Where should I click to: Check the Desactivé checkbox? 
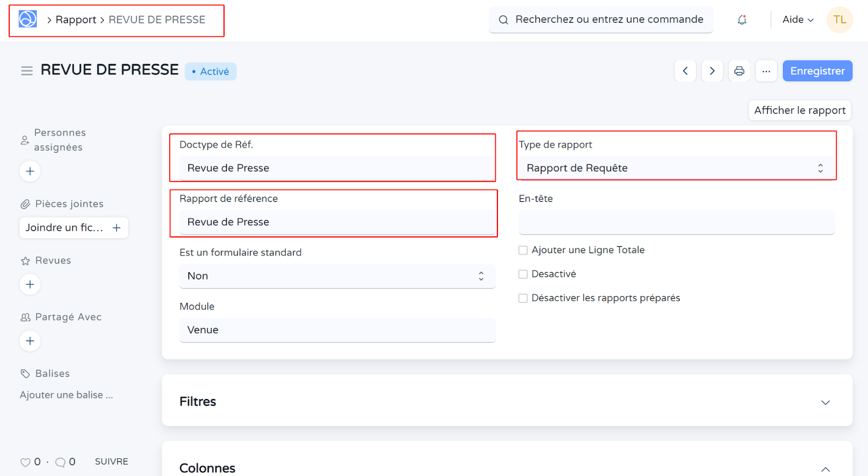pyautogui.click(x=523, y=274)
